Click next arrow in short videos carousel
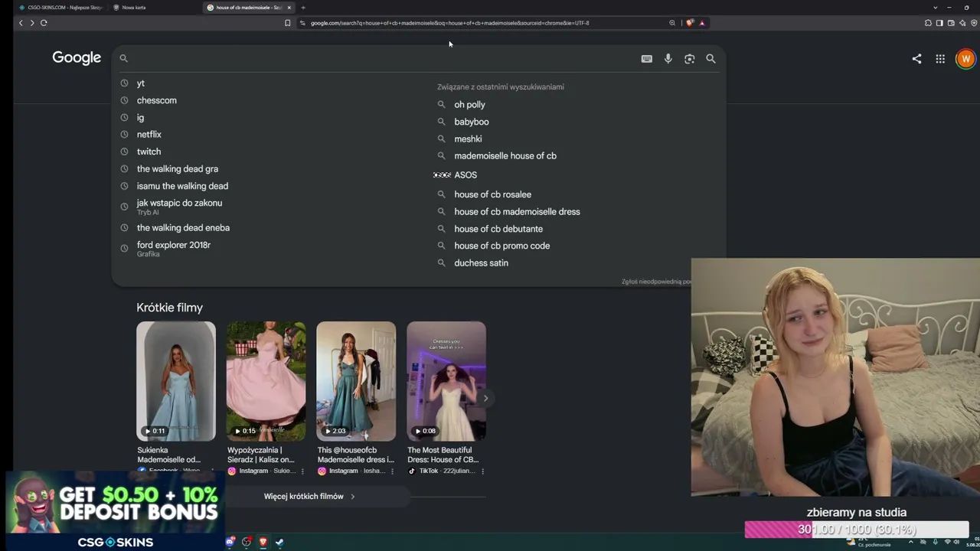Screen dimensions: 980x551 (485, 398)
